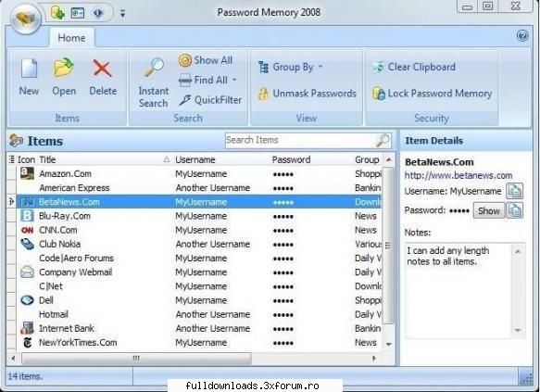Click the magnifier icon in search box
Viewport: 540px width, 392px height.
coord(383,141)
